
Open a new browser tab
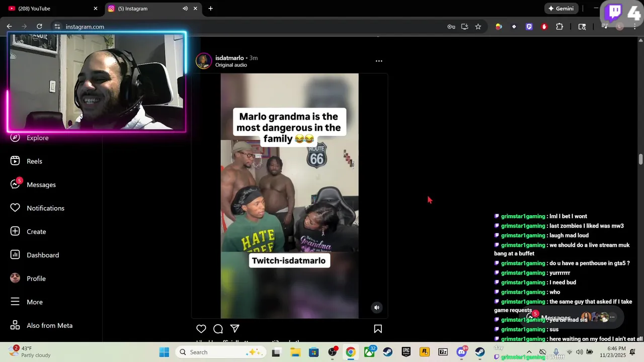[210, 9]
